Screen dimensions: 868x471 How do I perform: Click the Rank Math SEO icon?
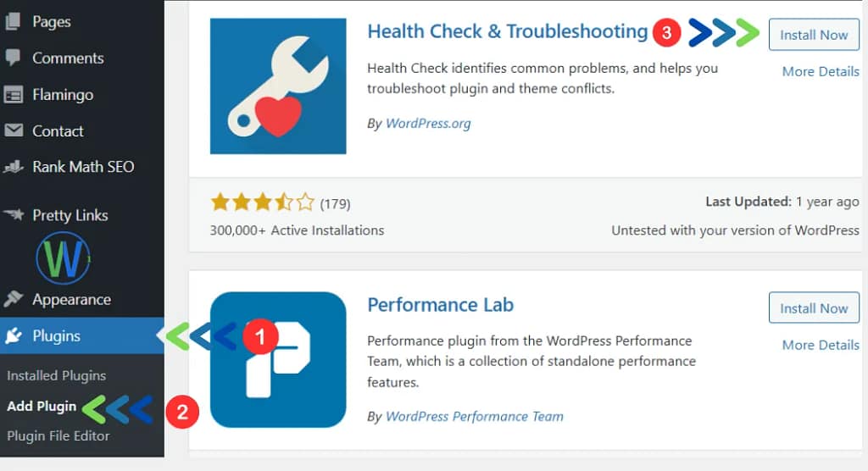pyautogui.click(x=13, y=167)
